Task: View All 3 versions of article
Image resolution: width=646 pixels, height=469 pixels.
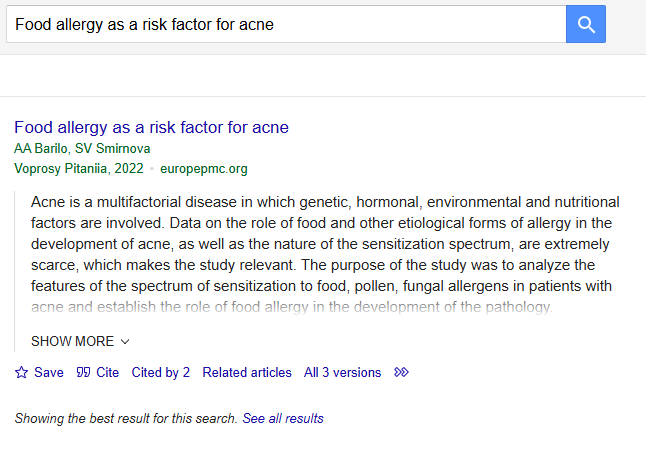Action: (x=343, y=373)
